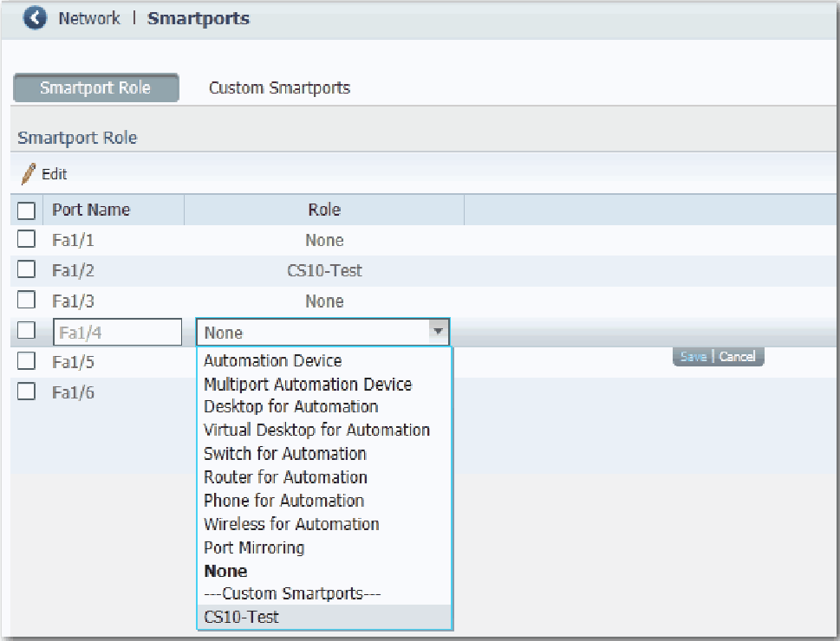Toggle the select-all checkbox in header
The height and width of the screenshot is (641, 840).
pyautogui.click(x=27, y=210)
